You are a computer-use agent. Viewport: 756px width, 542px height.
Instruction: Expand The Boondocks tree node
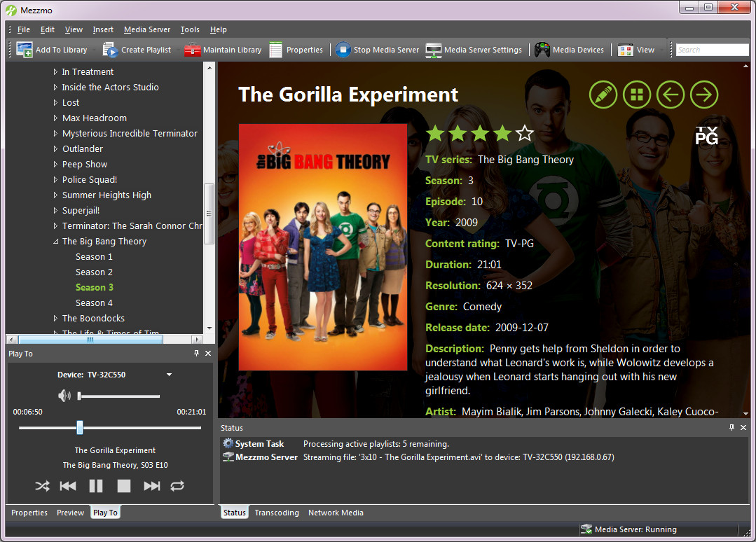click(x=55, y=319)
